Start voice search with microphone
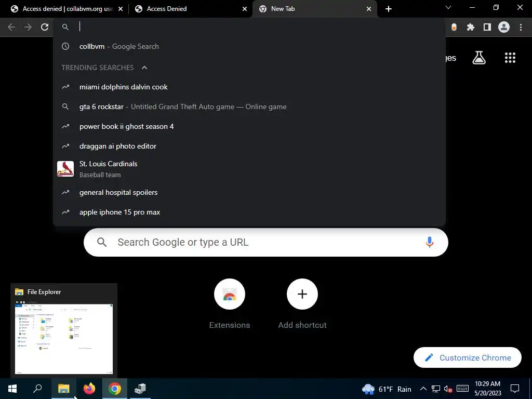This screenshot has height=399, width=532. [x=430, y=242]
